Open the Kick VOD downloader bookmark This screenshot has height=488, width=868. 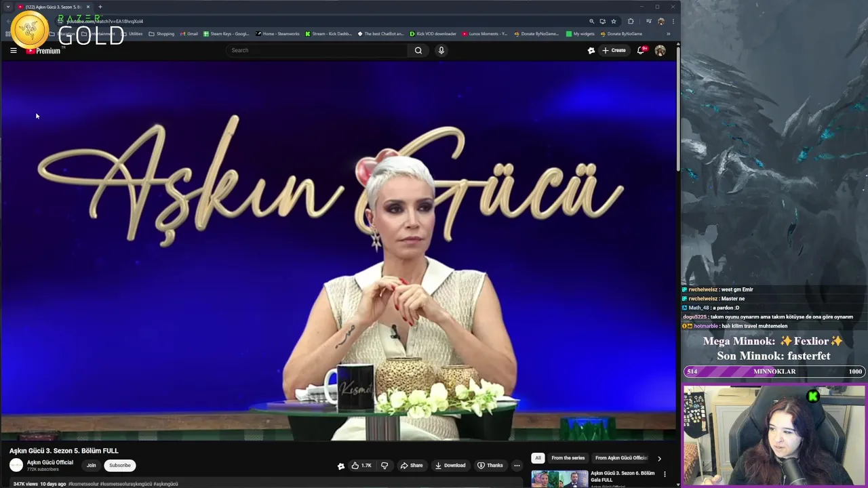click(x=433, y=34)
